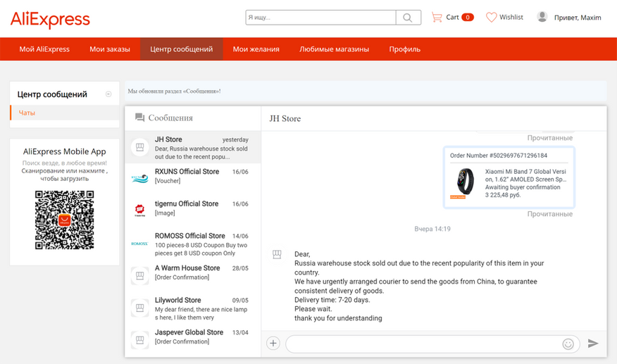Viewport: 617px width, 364px height.
Task: Click the [Voucher] message preview
Action: click(x=168, y=181)
